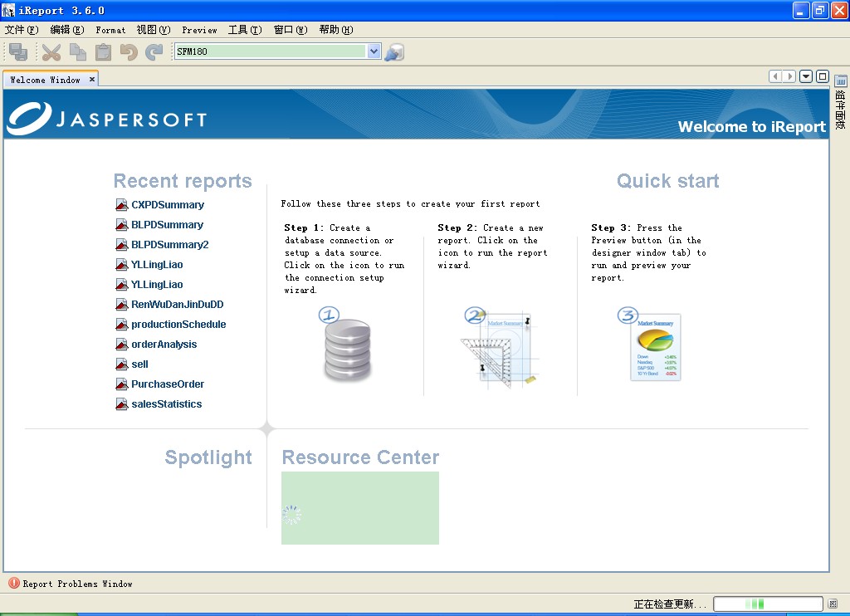Click the update check progress bar
This screenshot has height=616, width=850.
[x=768, y=604]
